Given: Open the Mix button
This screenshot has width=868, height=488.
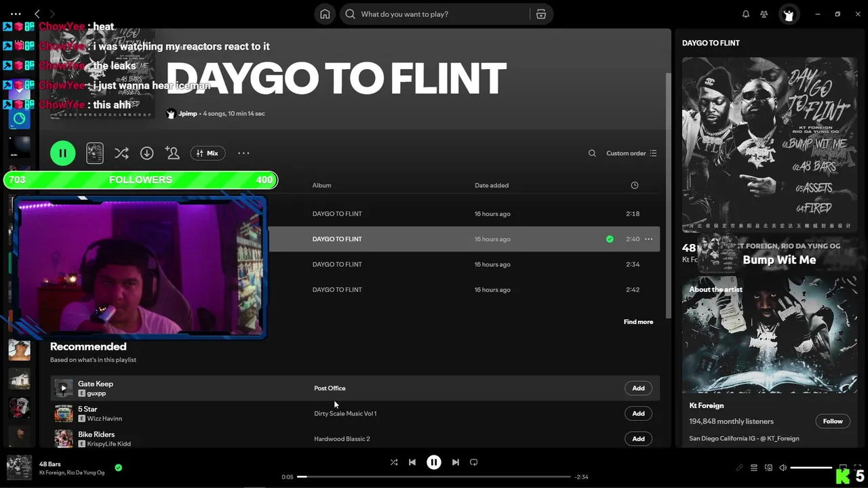Looking at the screenshot, I should coord(208,153).
